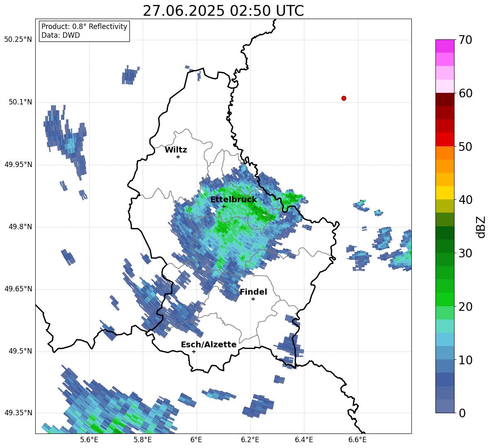The image size is (491, 448).
Task: Click the cross marker below Esch/Alzette
Action: [x=194, y=351]
